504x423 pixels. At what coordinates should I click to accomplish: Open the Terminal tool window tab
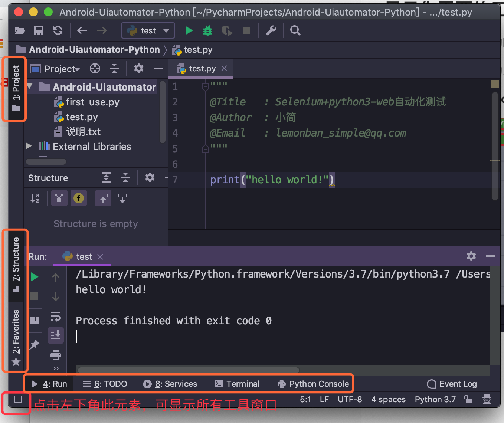[x=237, y=384]
